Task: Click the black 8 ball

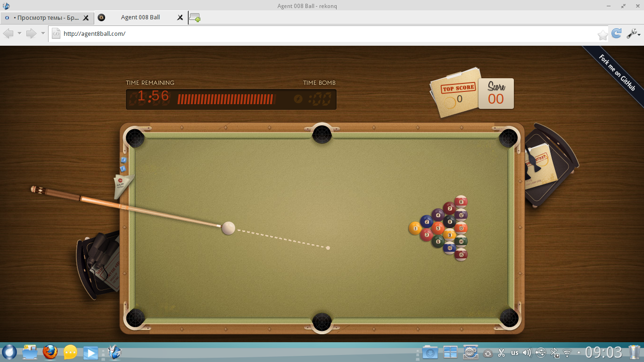Action: point(450,222)
